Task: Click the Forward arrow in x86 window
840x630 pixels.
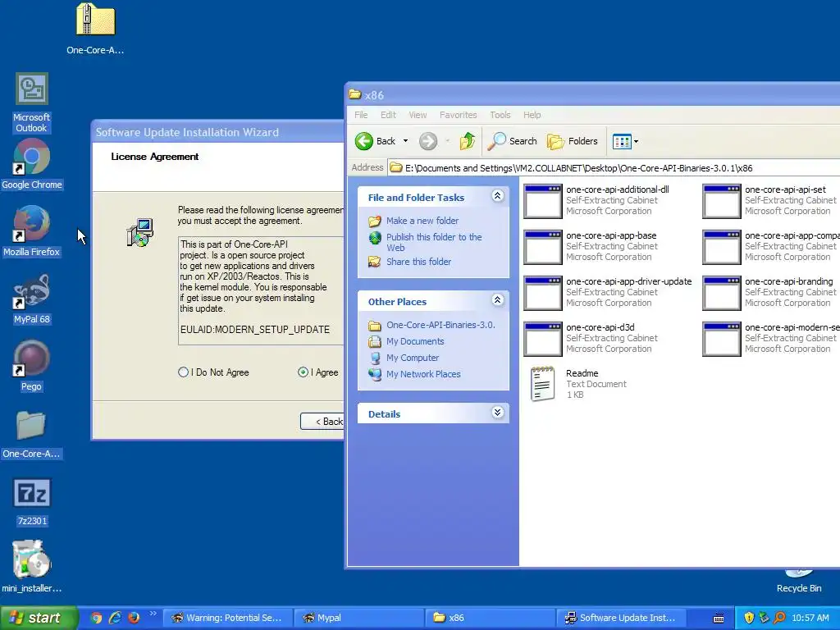Action: [428, 141]
